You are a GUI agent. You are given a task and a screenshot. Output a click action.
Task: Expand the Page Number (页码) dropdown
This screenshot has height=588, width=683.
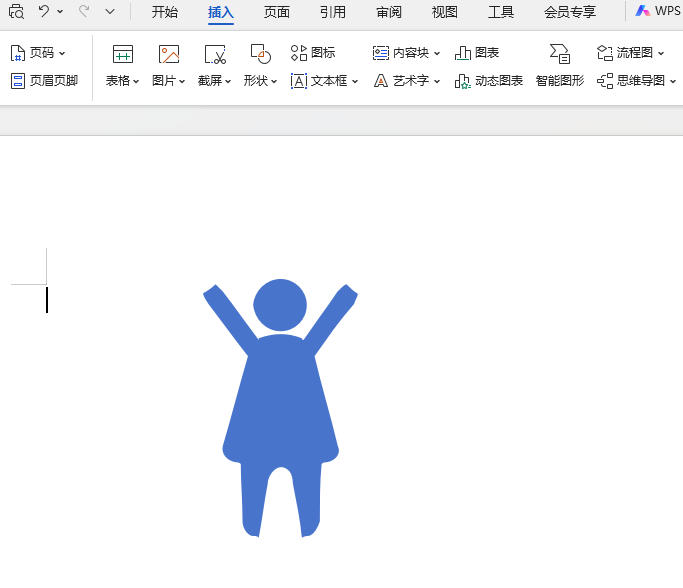point(62,53)
